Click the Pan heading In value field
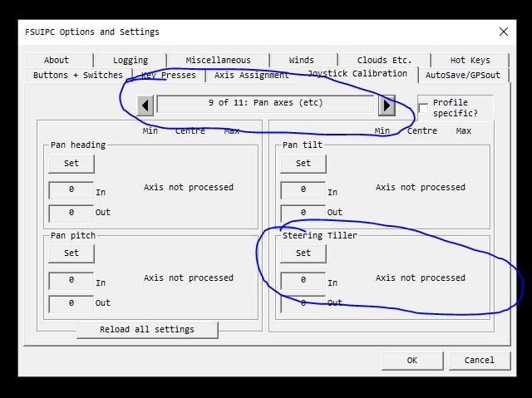Image resolution: width=532 pixels, height=398 pixels. pos(71,189)
